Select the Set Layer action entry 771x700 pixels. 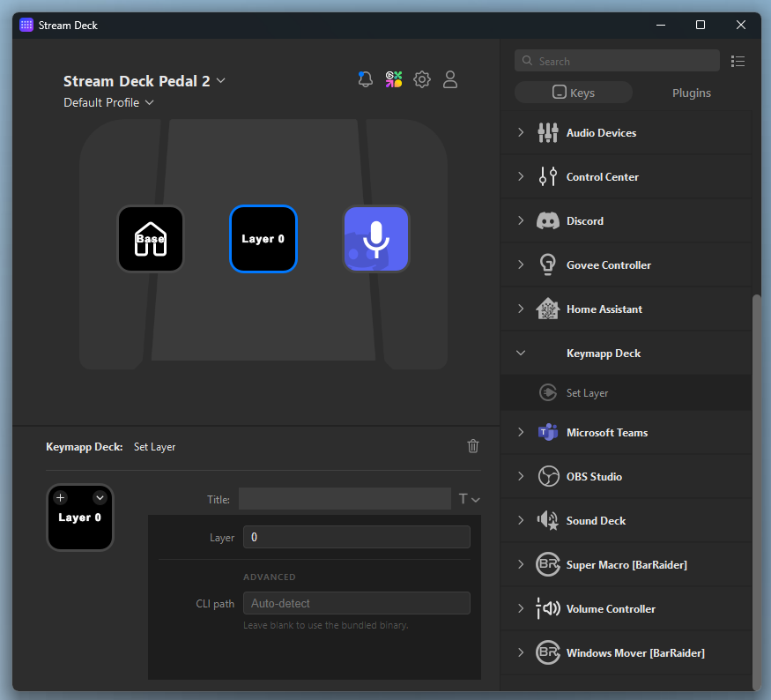[x=588, y=392]
